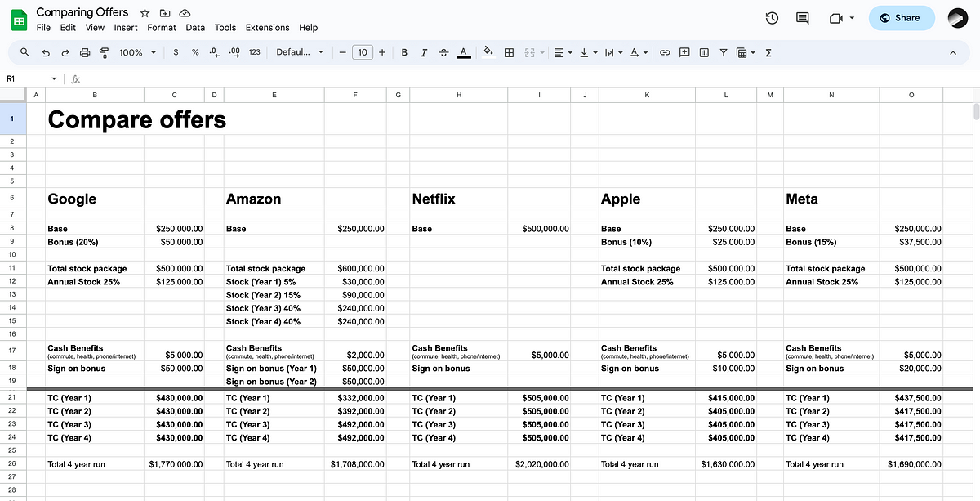The width and height of the screenshot is (980, 501).
Task: Undo the last action
Action: (x=46, y=52)
